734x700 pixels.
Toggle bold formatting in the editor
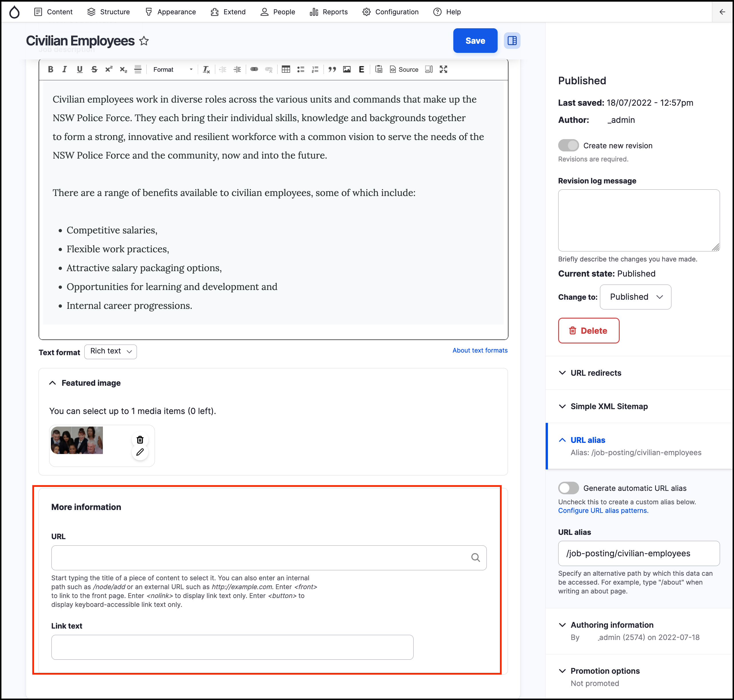[50, 69]
